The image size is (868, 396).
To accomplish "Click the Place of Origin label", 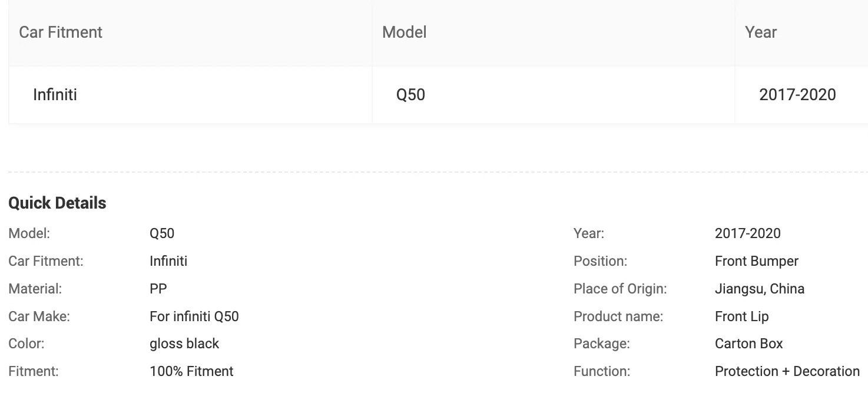I will [620, 289].
